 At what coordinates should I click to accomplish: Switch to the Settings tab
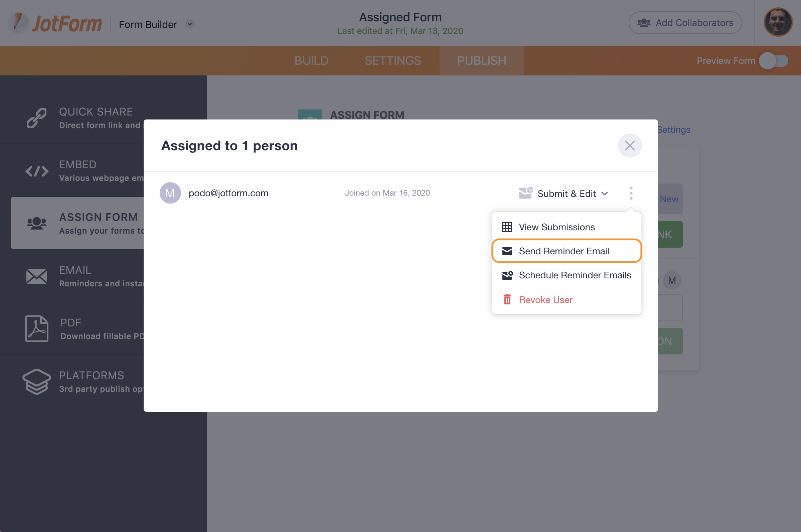click(392, 60)
